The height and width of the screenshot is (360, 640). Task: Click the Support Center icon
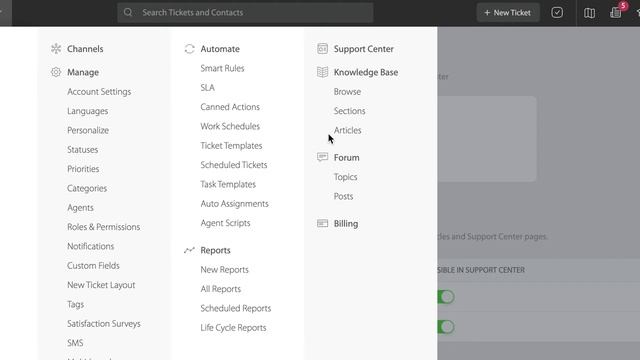(322, 49)
